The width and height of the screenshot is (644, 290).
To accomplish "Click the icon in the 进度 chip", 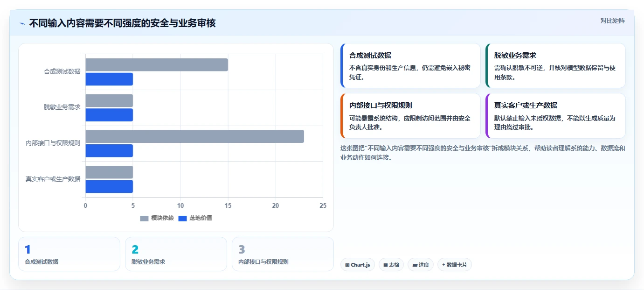I will 415,265.
